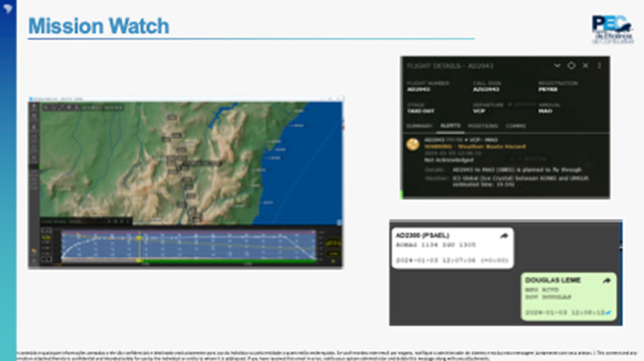The image size is (644, 361).
Task: Forward the Douglas Leme reply message
Action: pyautogui.click(x=606, y=280)
